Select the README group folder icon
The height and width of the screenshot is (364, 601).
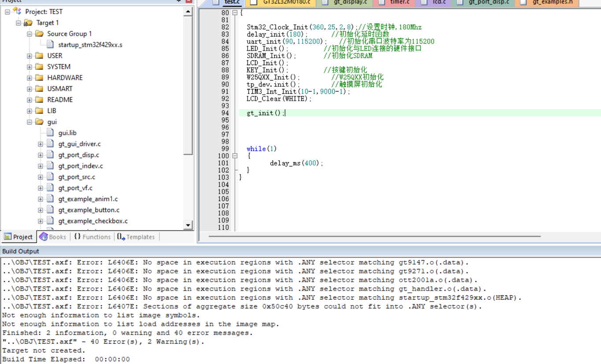(39, 99)
